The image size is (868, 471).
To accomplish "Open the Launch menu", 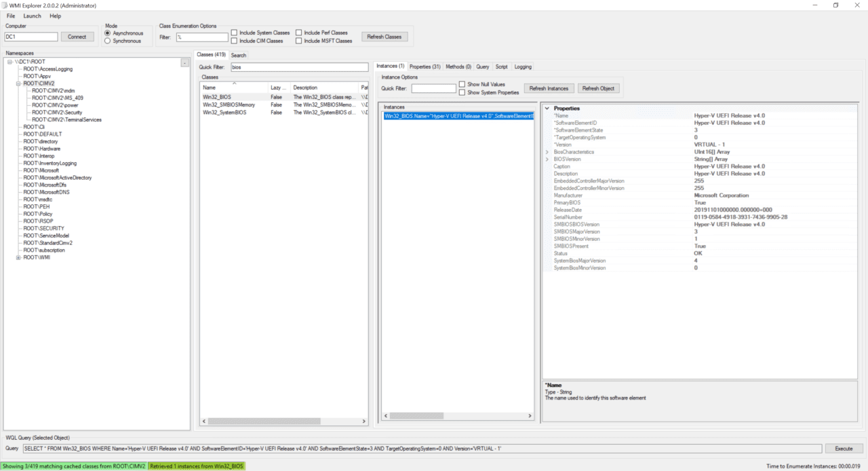I will click(x=31, y=16).
